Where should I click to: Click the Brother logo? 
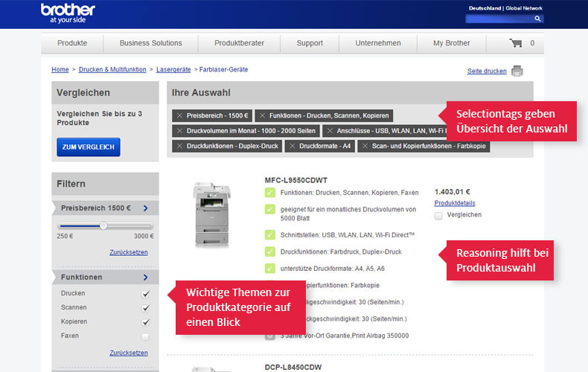(x=68, y=13)
